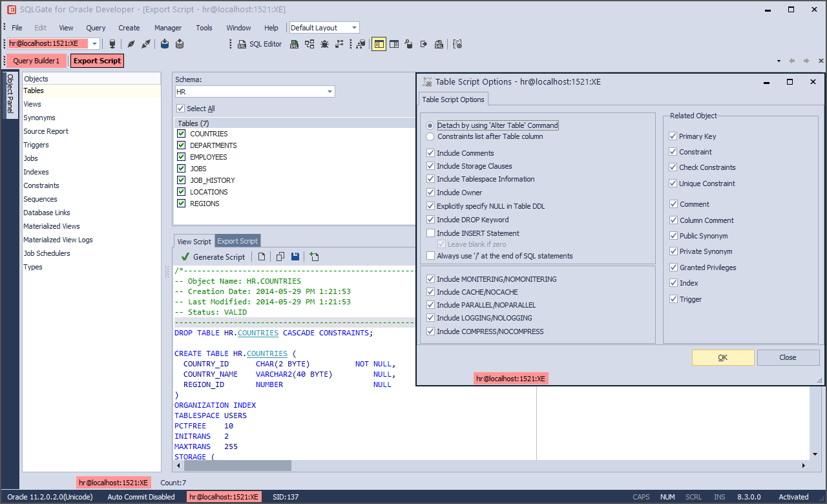This screenshot has width=827, height=504.
Task: Copy the generated script using copy icon
Action: pyautogui.click(x=280, y=257)
